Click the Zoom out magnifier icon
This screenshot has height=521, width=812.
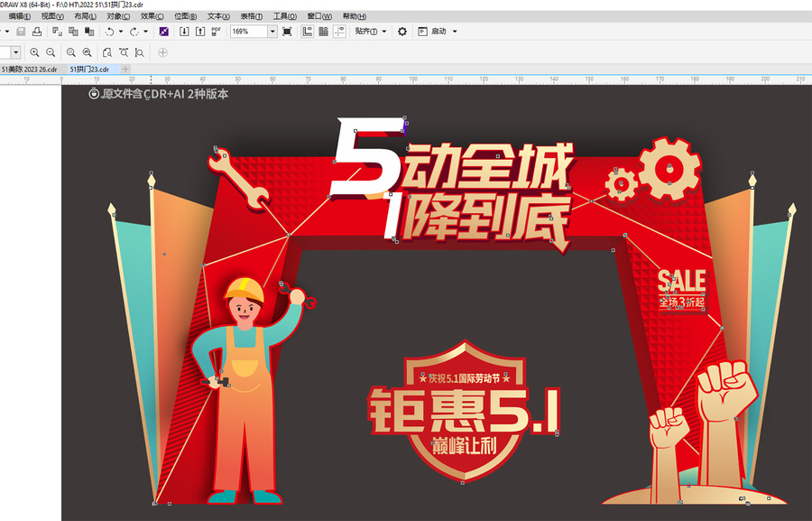[51, 52]
